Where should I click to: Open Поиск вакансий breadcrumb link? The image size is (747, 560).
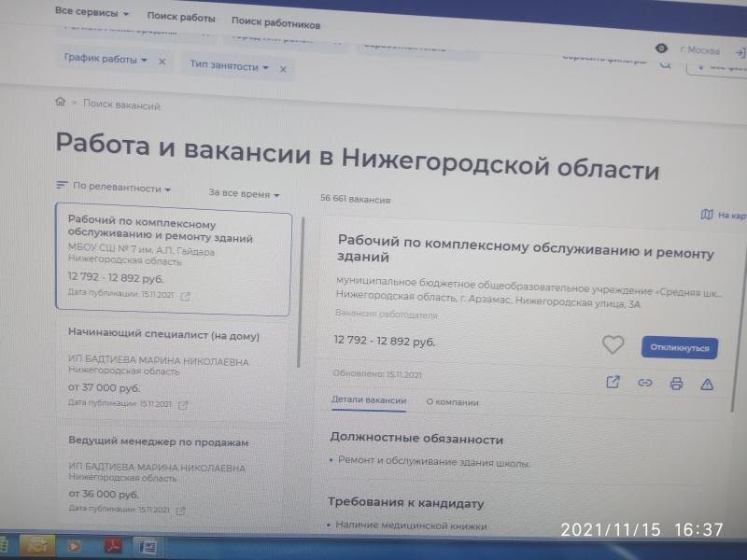click(x=121, y=105)
